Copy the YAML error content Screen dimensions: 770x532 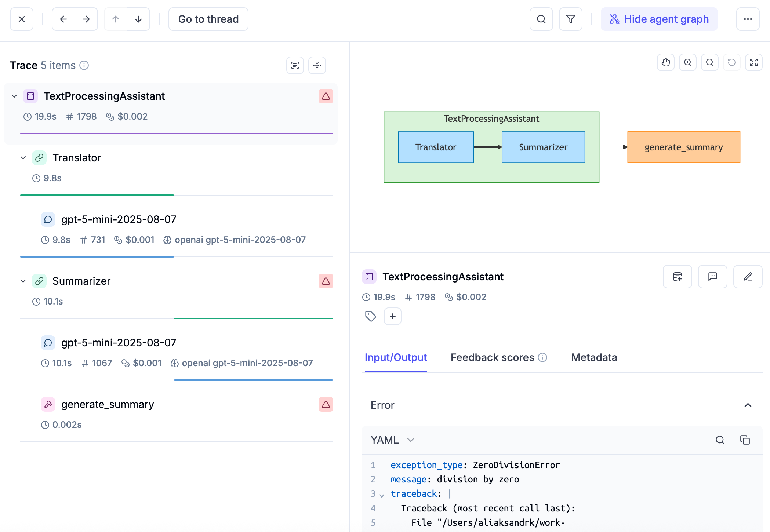pyautogui.click(x=745, y=440)
